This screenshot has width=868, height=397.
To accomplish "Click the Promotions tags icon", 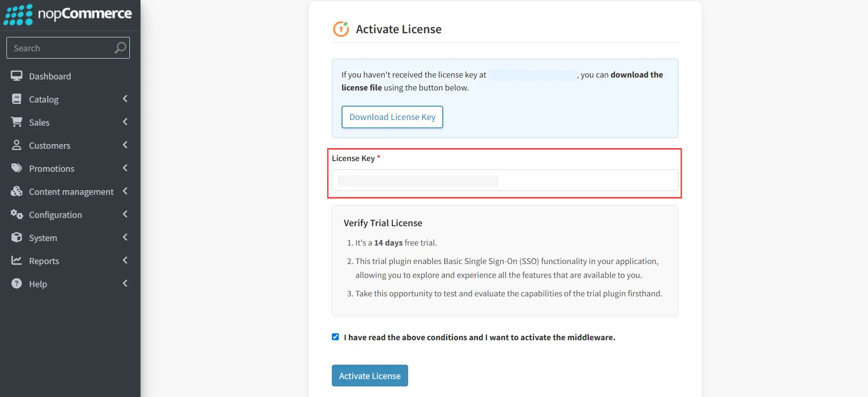I will coord(17,168).
